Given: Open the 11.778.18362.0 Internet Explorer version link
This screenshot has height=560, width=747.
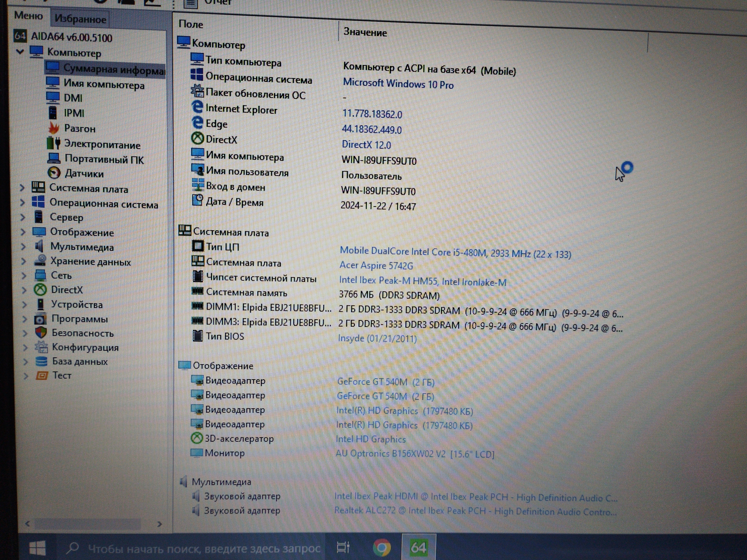Looking at the screenshot, I should click(x=372, y=114).
